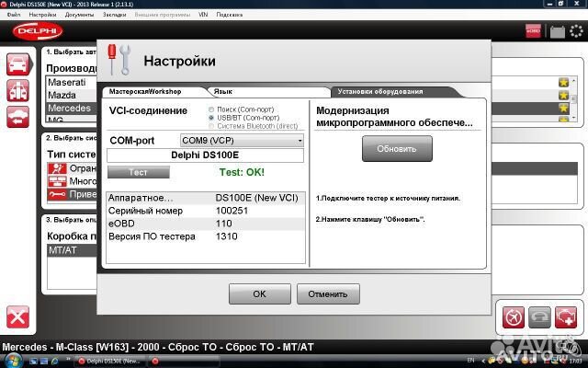Open the multi-car comparison icon in sidebar
Image resolution: width=588 pixels, height=368 pixels.
tap(18, 90)
